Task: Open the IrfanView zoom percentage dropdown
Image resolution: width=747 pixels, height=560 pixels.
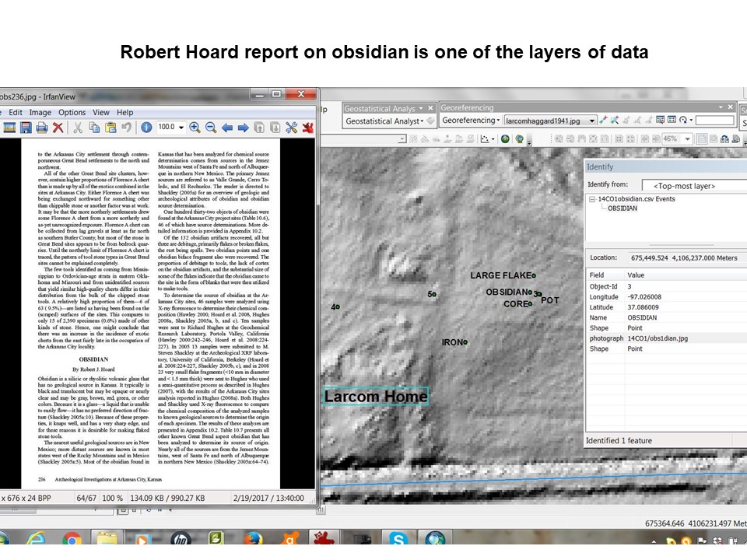Action: [181, 128]
